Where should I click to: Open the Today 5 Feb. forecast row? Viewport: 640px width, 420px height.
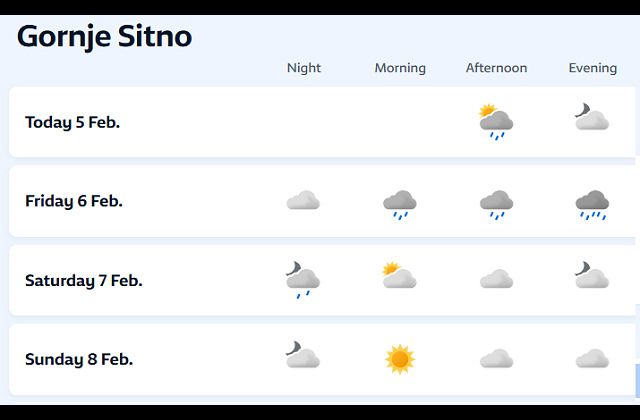(x=73, y=122)
